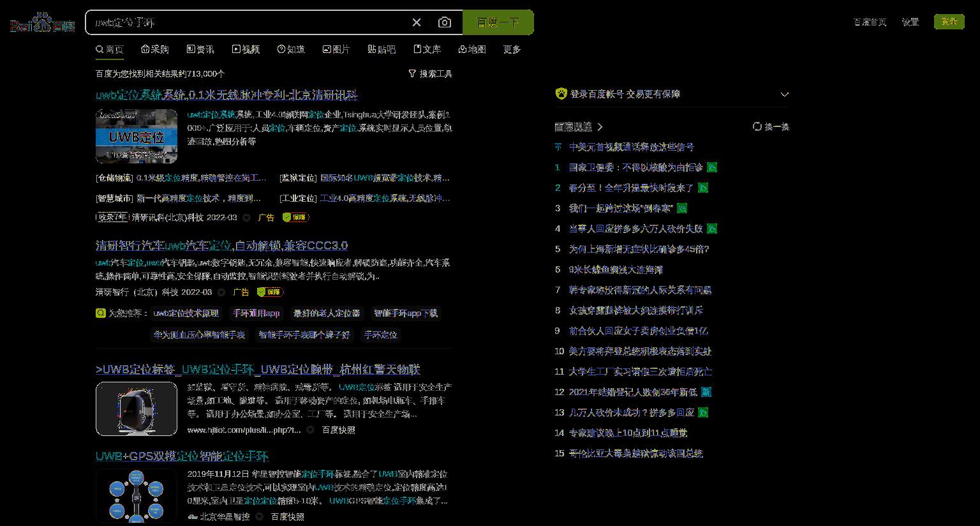
Task: Switch to the 资讯 tab
Action: coord(200,49)
